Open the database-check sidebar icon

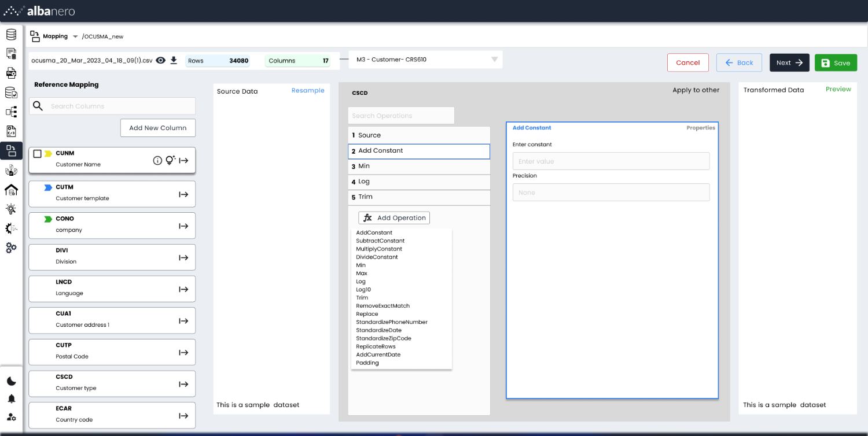click(x=11, y=93)
